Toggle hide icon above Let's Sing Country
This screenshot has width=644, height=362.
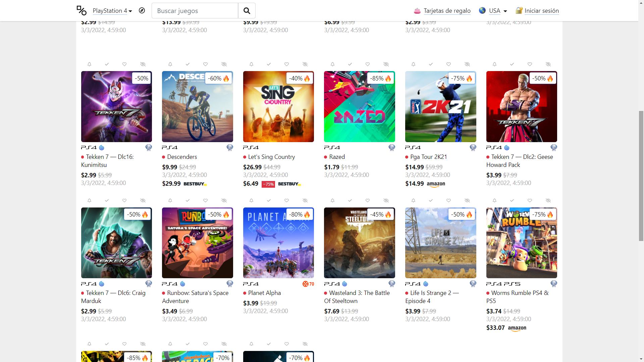(305, 64)
